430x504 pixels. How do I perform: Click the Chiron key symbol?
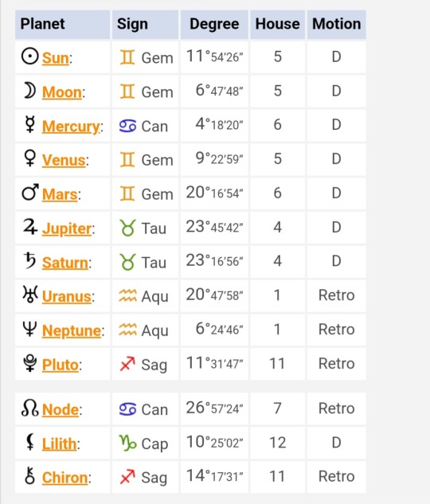click(30, 476)
